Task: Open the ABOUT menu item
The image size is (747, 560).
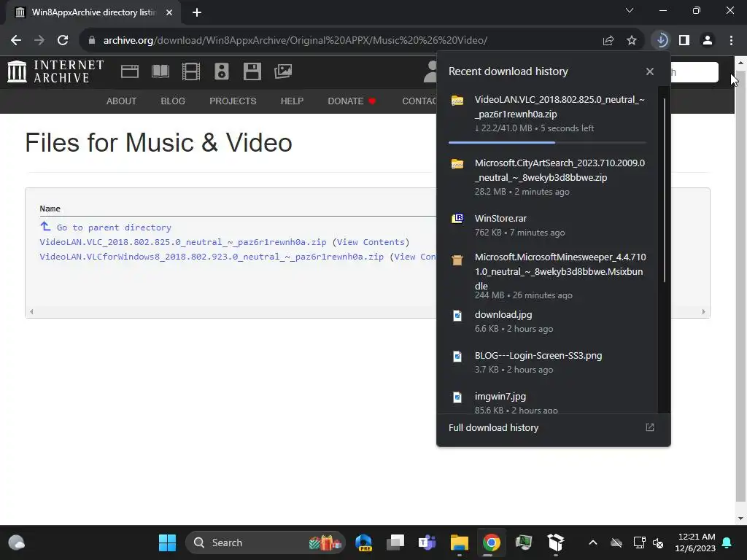Action: click(122, 101)
